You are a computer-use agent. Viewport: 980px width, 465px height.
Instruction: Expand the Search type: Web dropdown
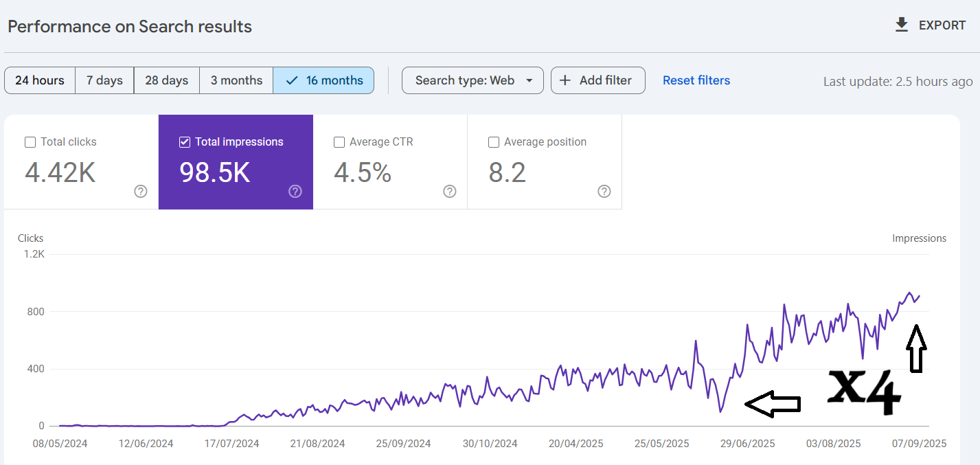pos(472,80)
